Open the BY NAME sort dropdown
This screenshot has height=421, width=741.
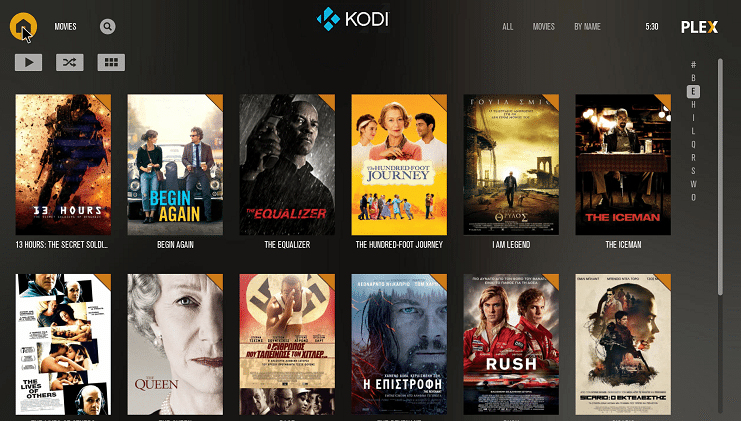[x=587, y=27]
